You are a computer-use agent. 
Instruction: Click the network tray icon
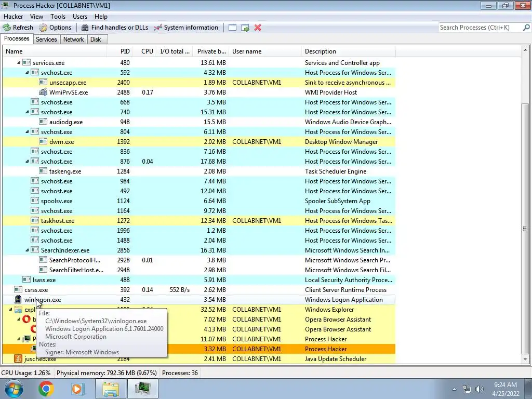click(467, 389)
